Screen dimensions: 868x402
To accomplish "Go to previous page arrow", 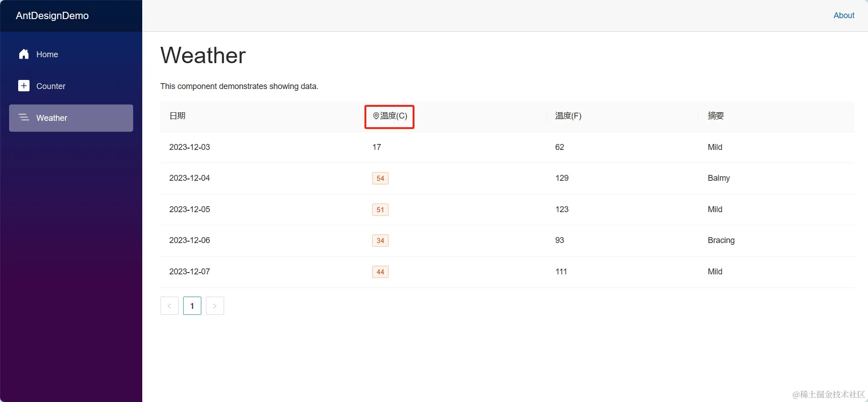I will tap(170, 306).
